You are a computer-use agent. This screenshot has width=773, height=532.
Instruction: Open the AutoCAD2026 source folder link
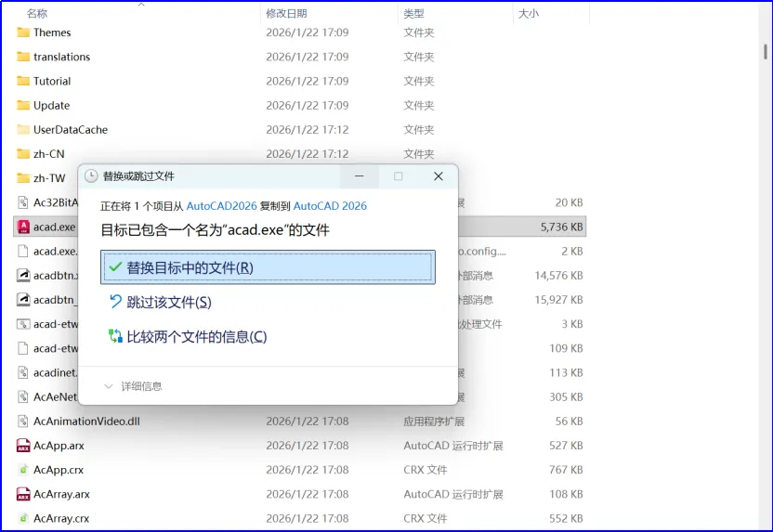pyautogui.click(x=221, y=206)
